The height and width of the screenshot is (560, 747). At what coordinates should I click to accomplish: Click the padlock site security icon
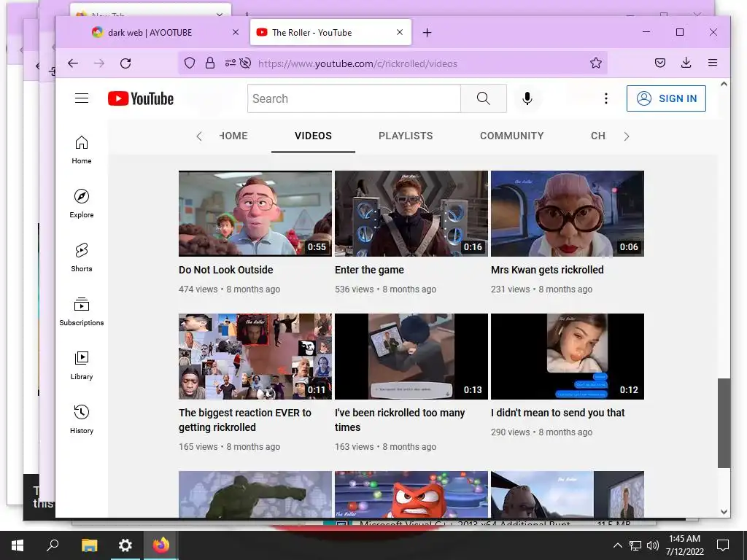click(209, 63)
